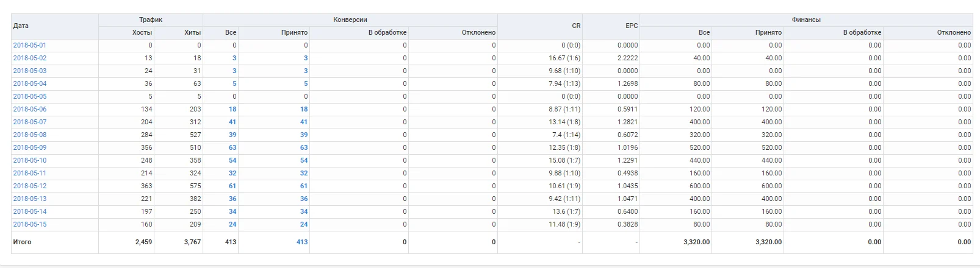Image resolution: width=980 pixels, height=268 pixels.
Task: Open accepted conversions 32 for 2018-05-11
Action: pos(304,173)
